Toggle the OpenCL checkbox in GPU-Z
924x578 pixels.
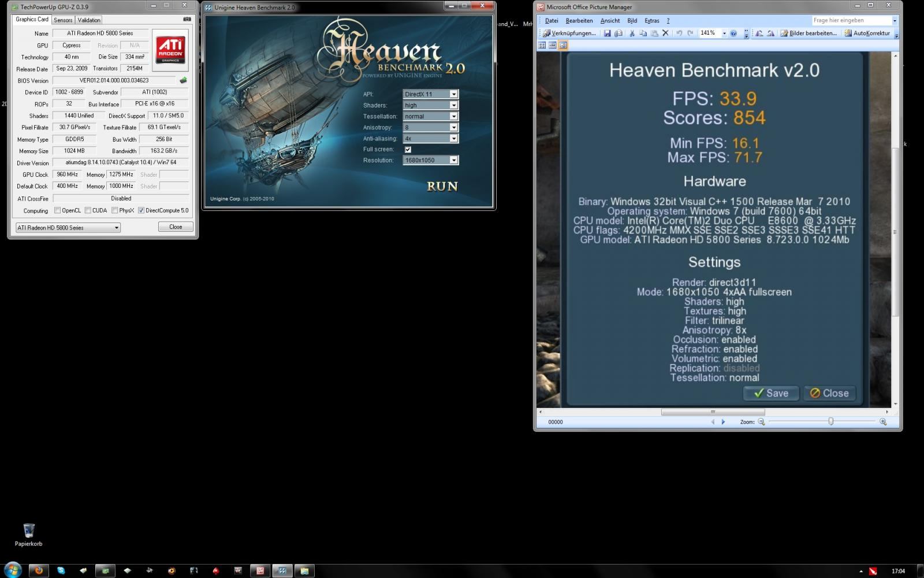(57, 210)
